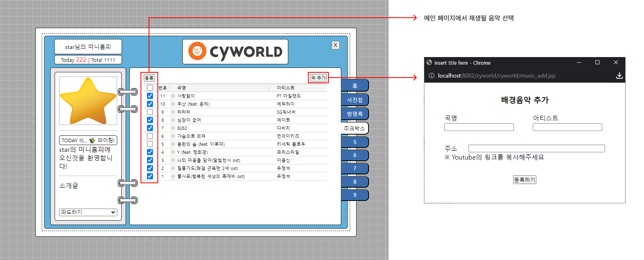Open the 홈 tab
This screenshot has width=644, height=260.
pyautogui.click(x=355, y=86)
